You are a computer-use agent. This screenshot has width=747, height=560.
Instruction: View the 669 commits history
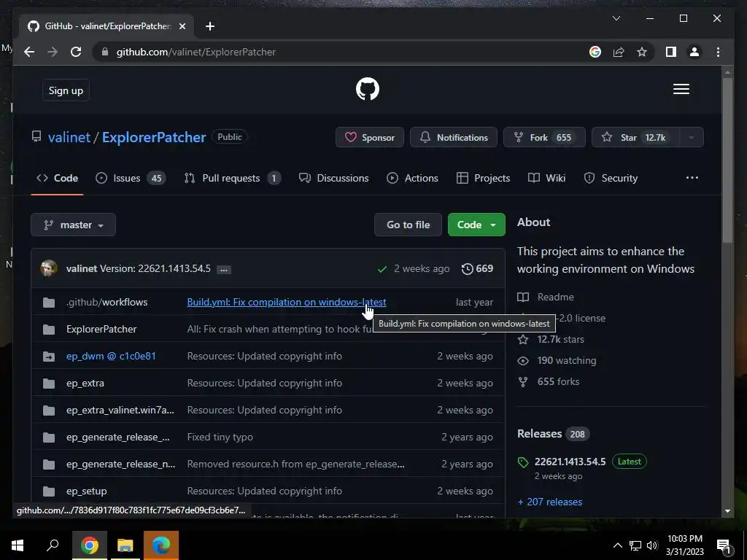tap(477, 268)
